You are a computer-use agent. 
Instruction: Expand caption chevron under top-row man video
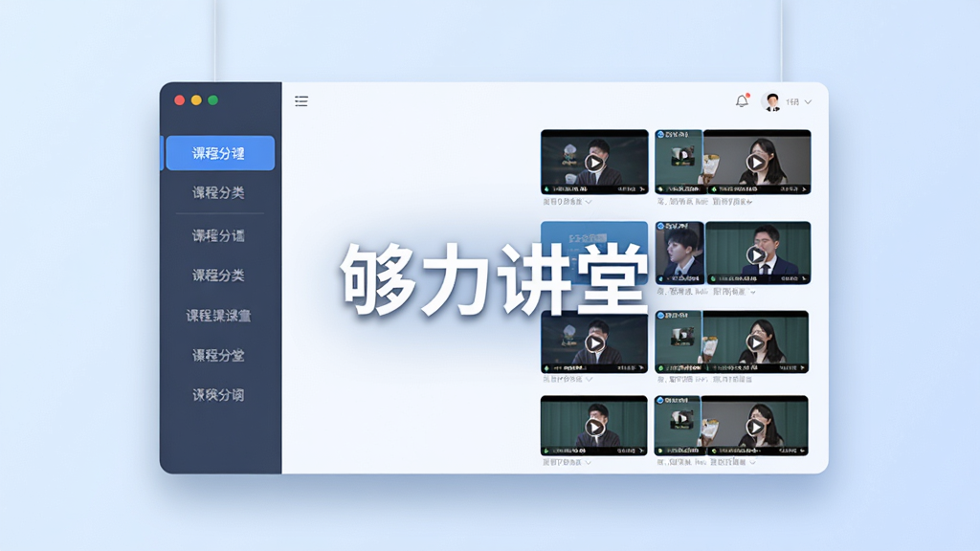point(589,202)
